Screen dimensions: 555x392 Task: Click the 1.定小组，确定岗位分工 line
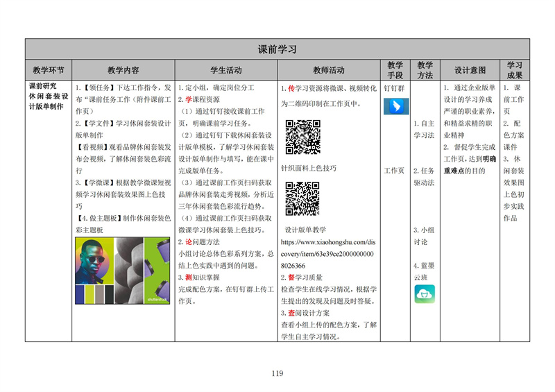point(216,87)
